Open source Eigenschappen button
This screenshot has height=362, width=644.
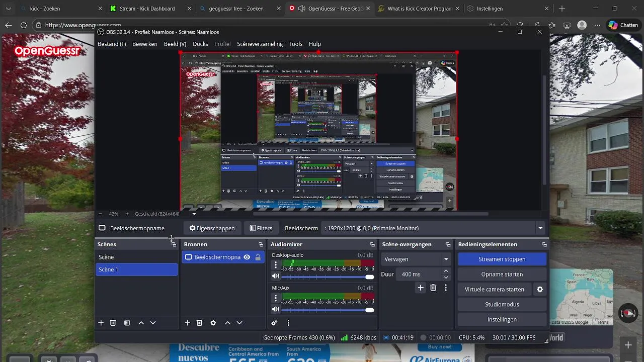point(212,228)
